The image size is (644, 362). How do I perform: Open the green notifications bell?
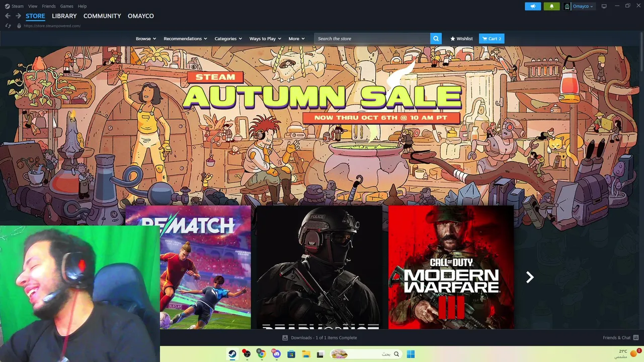551,6
